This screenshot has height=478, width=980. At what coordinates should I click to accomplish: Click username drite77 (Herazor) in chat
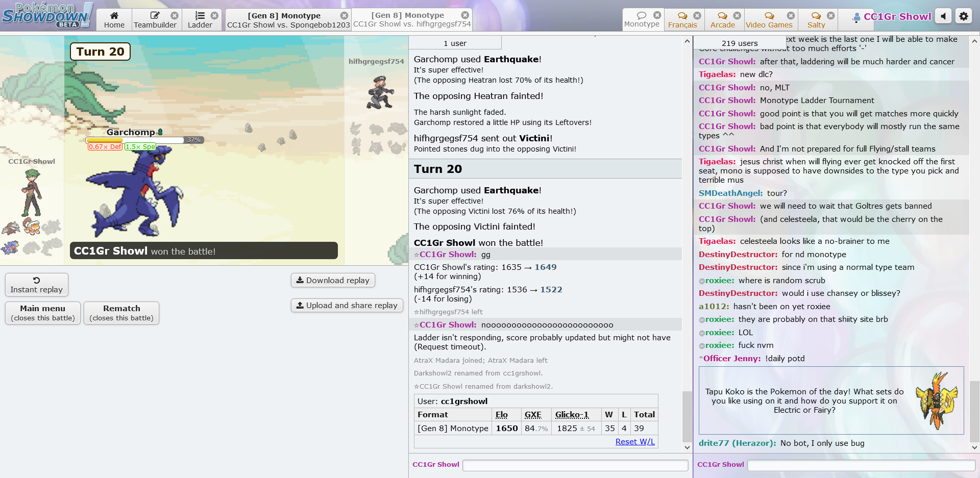[738, 443]
